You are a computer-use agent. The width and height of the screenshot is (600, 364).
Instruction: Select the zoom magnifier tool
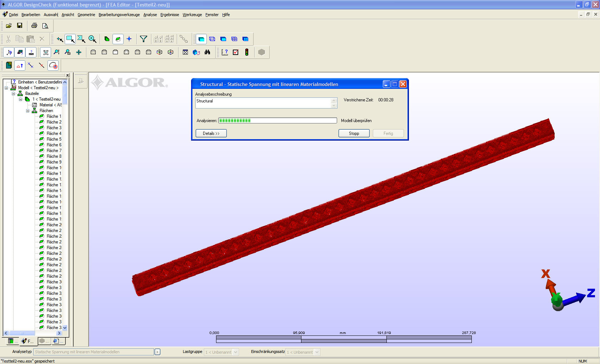56,52
